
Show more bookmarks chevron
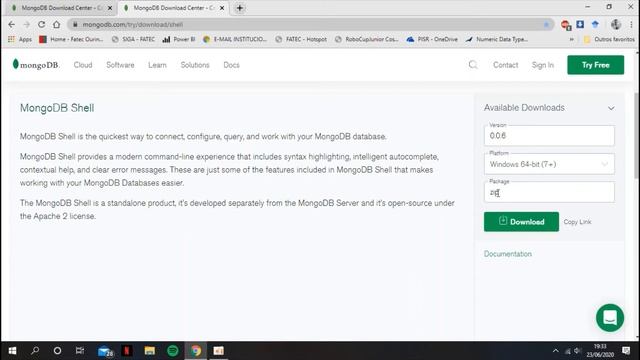(571, 39)
